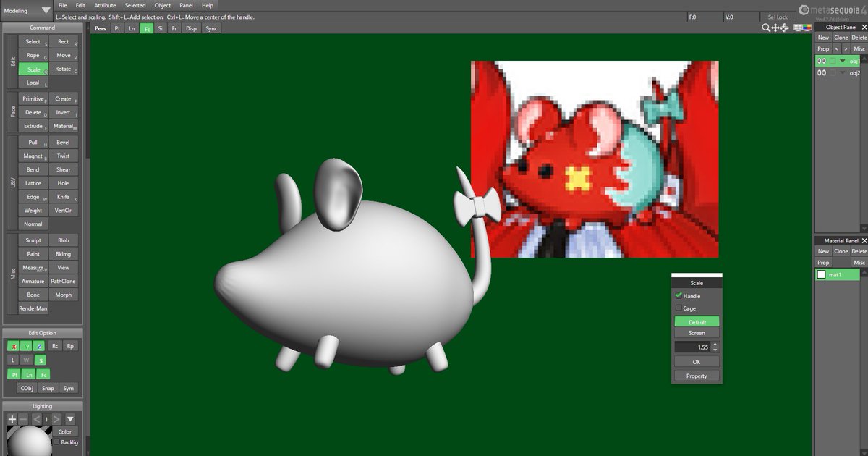Remove a light with the minus icon
Image resolution: width=868 pixels, height=456 pixels.
click(x=23, y=419)
